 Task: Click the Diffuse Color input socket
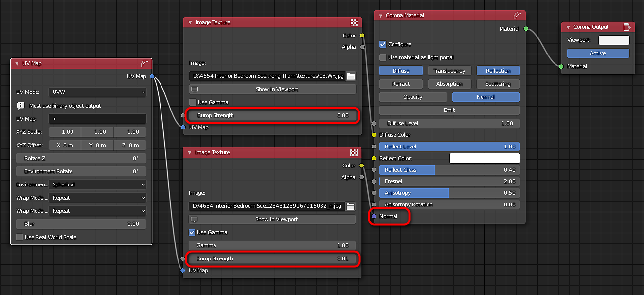click(x=374, y=135)
